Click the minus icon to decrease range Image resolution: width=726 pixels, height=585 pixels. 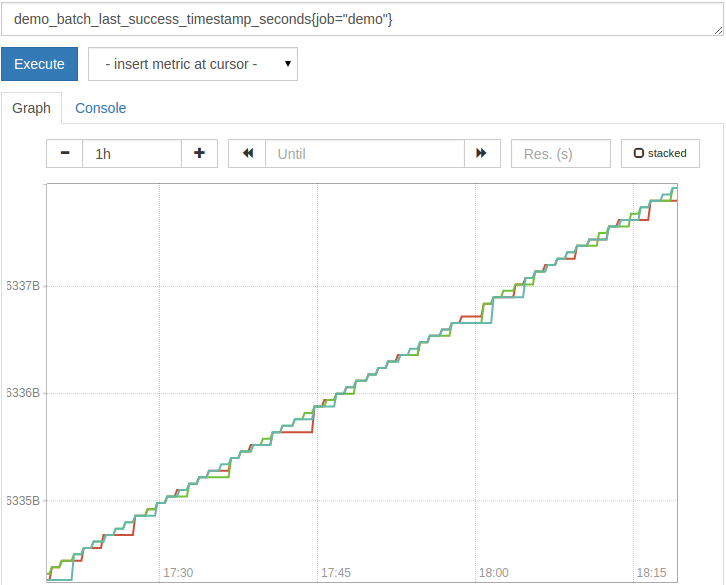(65, 153)
